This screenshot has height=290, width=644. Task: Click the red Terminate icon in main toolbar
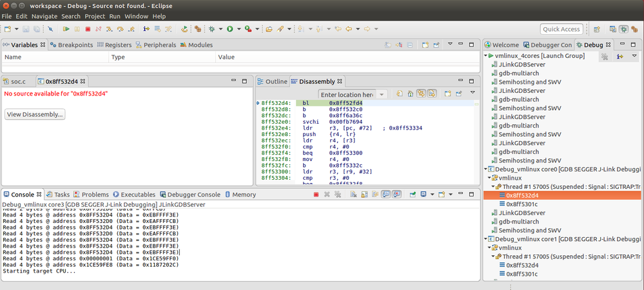[x=87, y=29]
